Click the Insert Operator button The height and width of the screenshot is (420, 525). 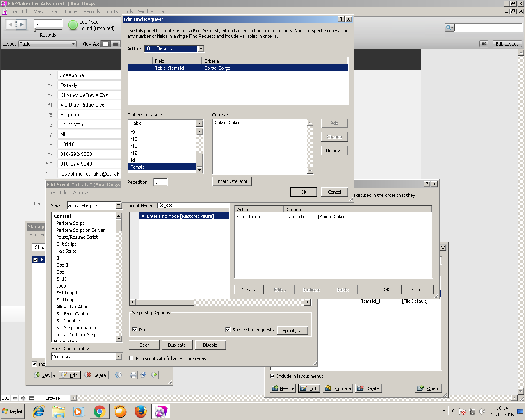point(232,181)
